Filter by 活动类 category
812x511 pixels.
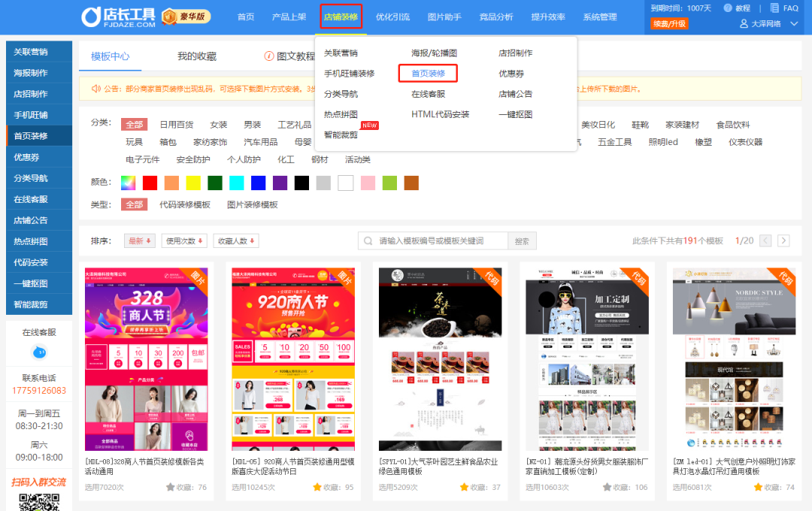click(358, 159)
